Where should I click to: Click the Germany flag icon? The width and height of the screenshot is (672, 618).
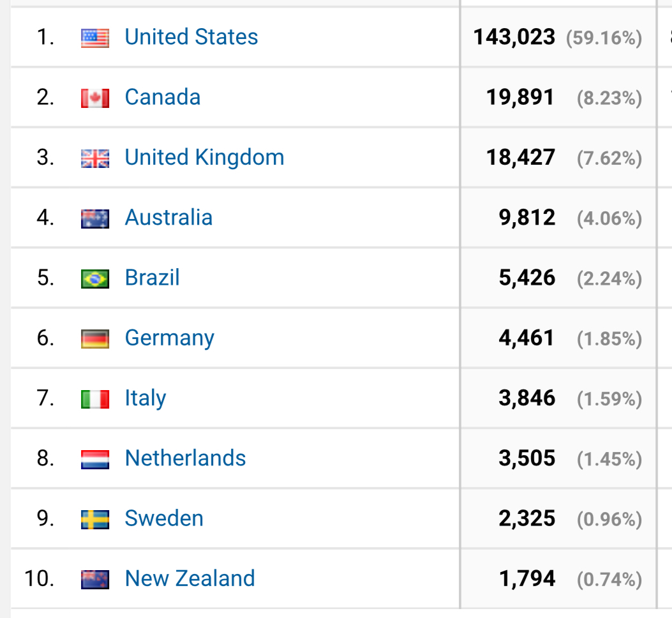(95, 339)
